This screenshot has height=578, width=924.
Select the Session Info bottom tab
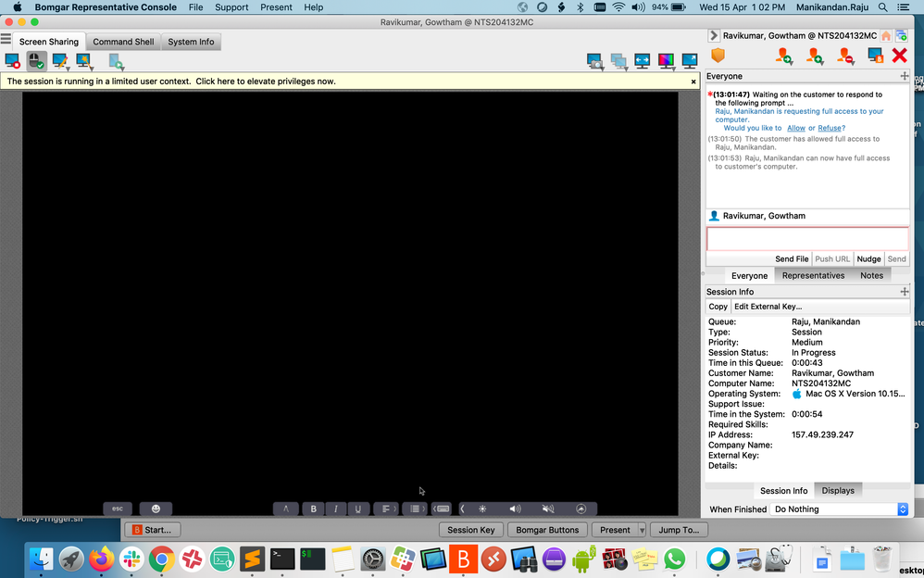(x=784, y=491)
